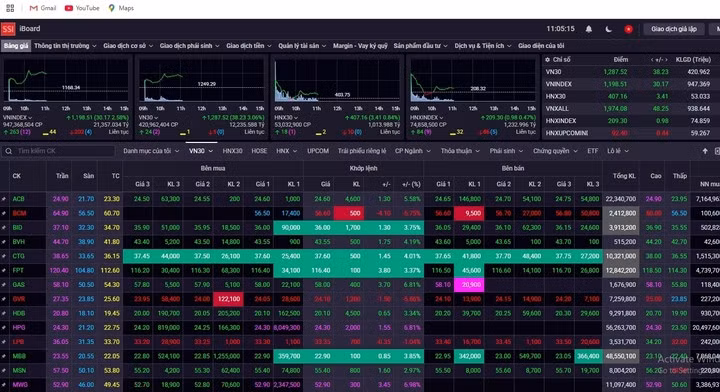Open the Maps bookmark

(121, 8)
